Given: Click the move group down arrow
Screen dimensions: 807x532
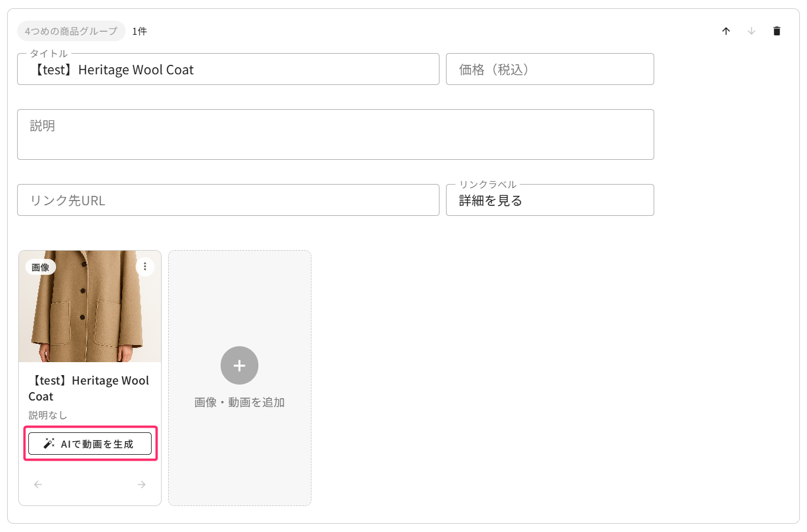Looking at the screenshot, I should (752, 31).
